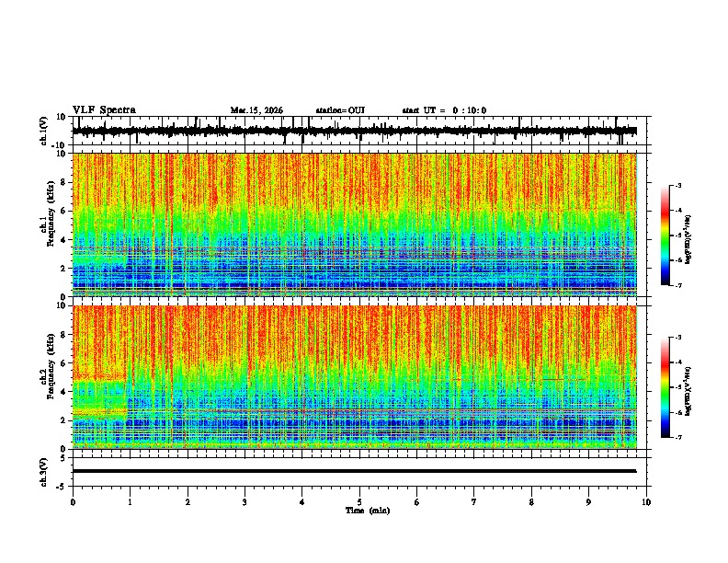Select the date text 'Mar.15, 2026'
The width and height of the screenshot is (728, 563).
coord(256,110)
